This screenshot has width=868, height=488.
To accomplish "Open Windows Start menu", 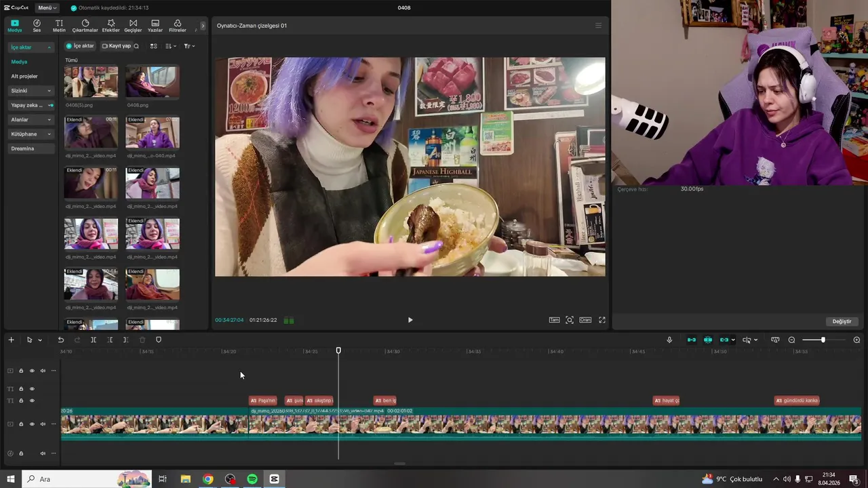I will coord(11,479).
